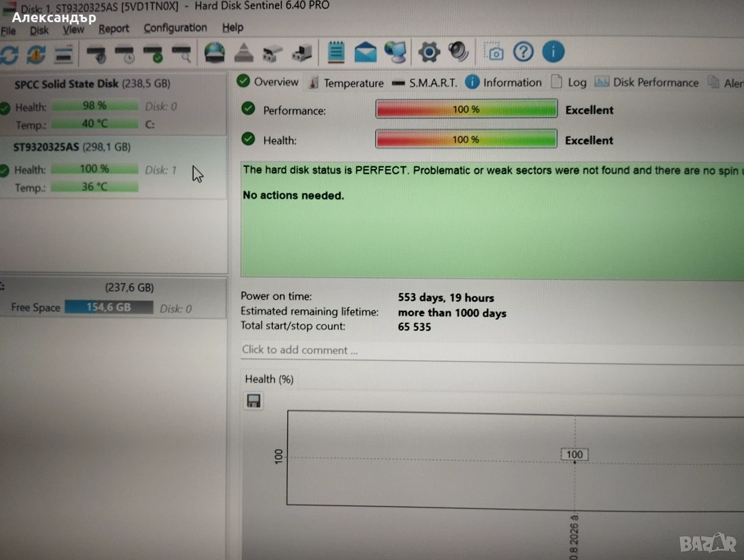Switch to the Temperature tab
Viewport: 744px width, 560px height.
(346, 83)
